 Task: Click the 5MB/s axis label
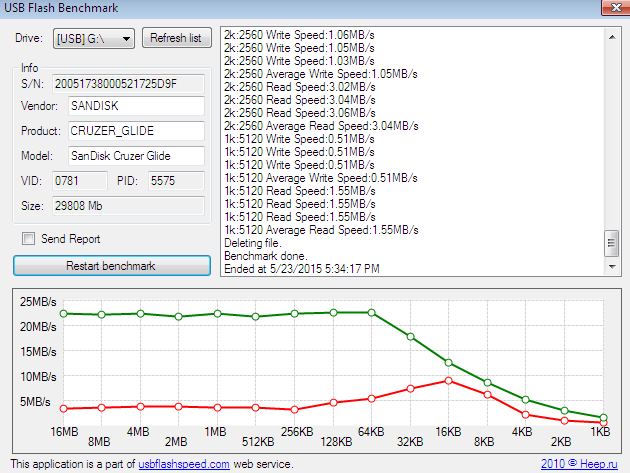[35, 402]
